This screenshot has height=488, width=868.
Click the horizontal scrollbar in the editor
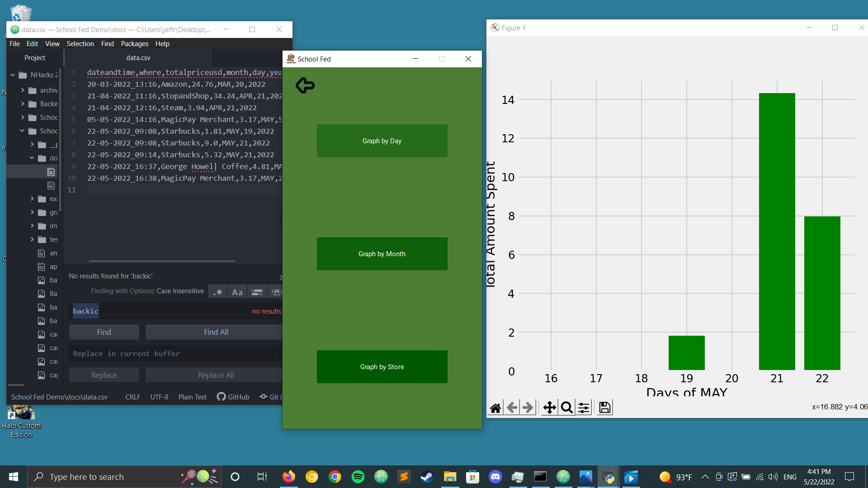pos(162,261)
